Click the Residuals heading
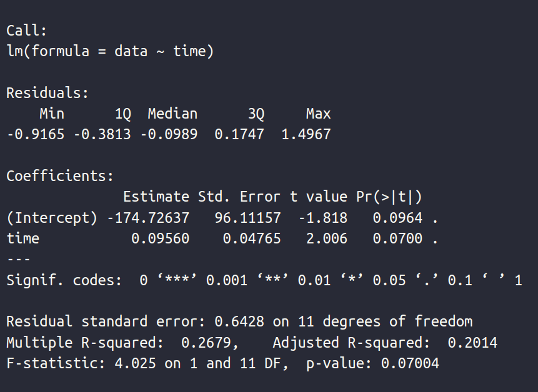 point(47,93)
